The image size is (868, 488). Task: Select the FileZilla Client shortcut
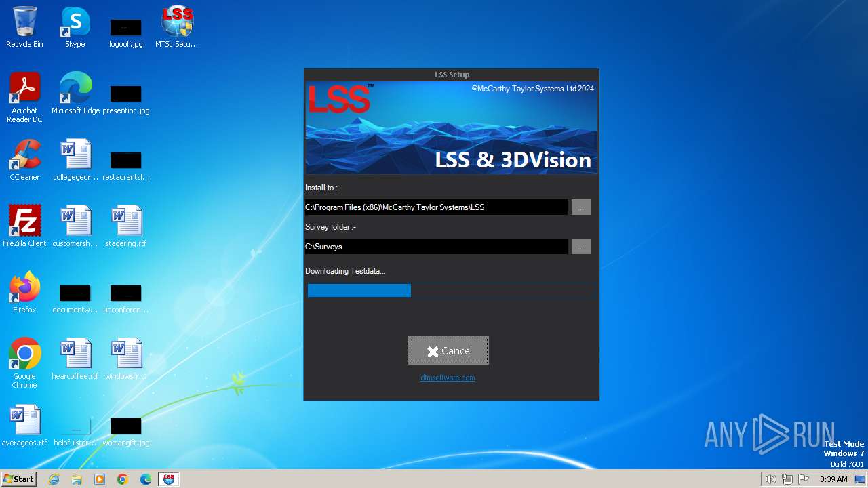coord(24,226)
